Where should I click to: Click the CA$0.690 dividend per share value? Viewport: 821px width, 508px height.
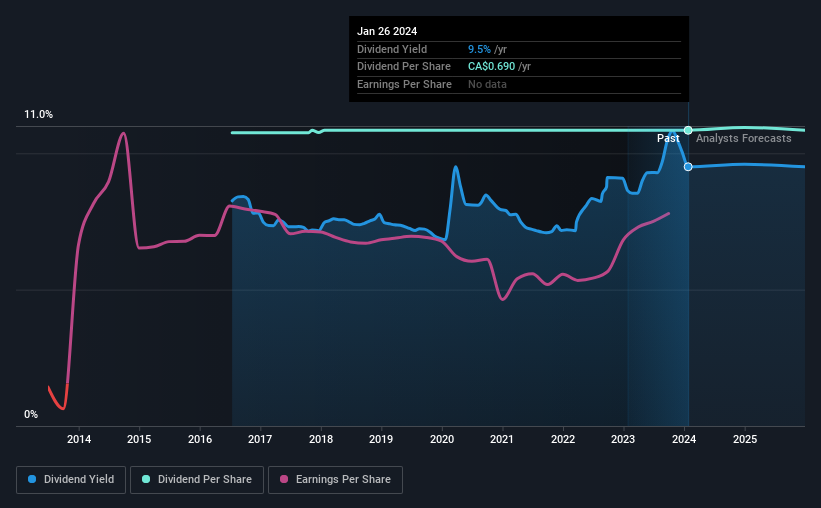click(491, 67)
